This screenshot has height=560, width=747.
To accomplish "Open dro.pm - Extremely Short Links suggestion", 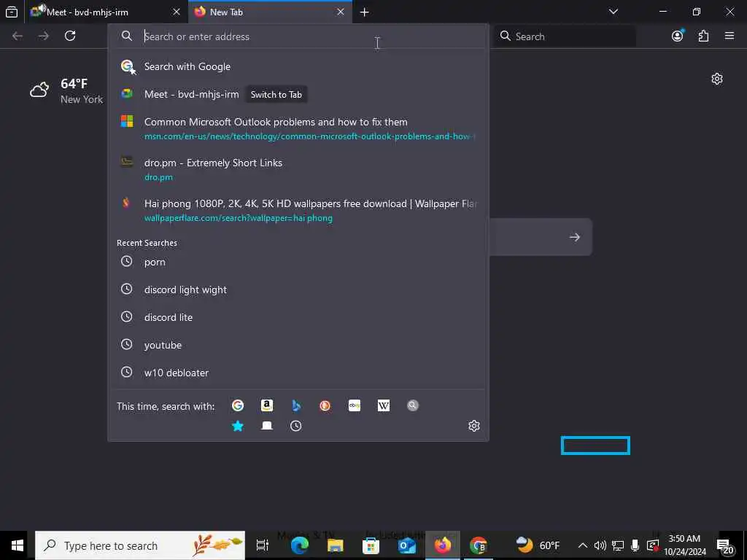I will 298,169.
